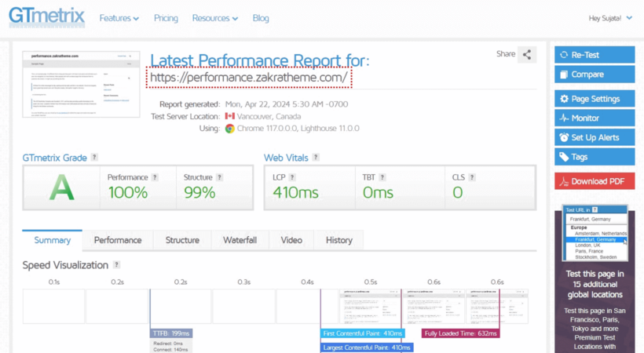Viewport: 644px width, 353px height.
Task: Expand the Resources dropdown menu
Action: pos(215,18)
